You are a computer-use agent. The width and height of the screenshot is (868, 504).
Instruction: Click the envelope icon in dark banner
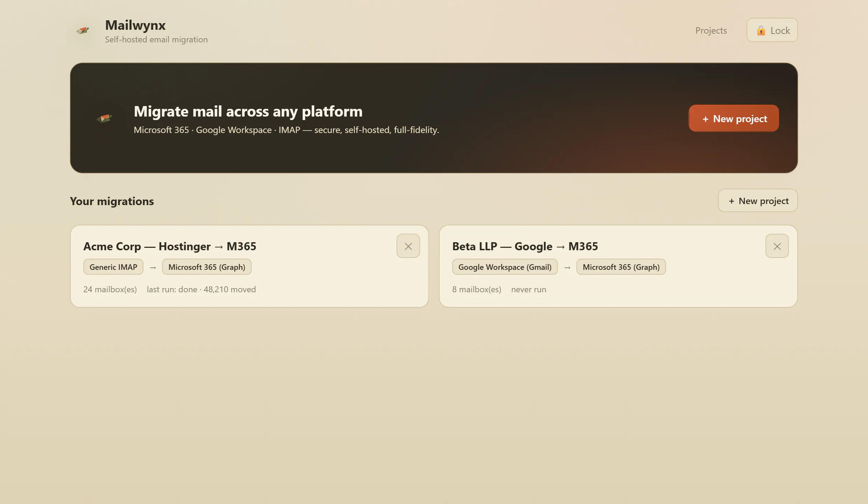coord(104,118)
